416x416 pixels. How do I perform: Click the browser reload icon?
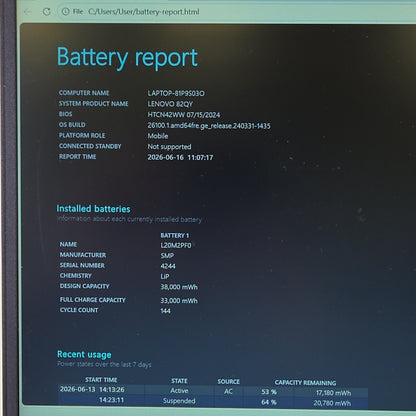(x=47, y=12)
